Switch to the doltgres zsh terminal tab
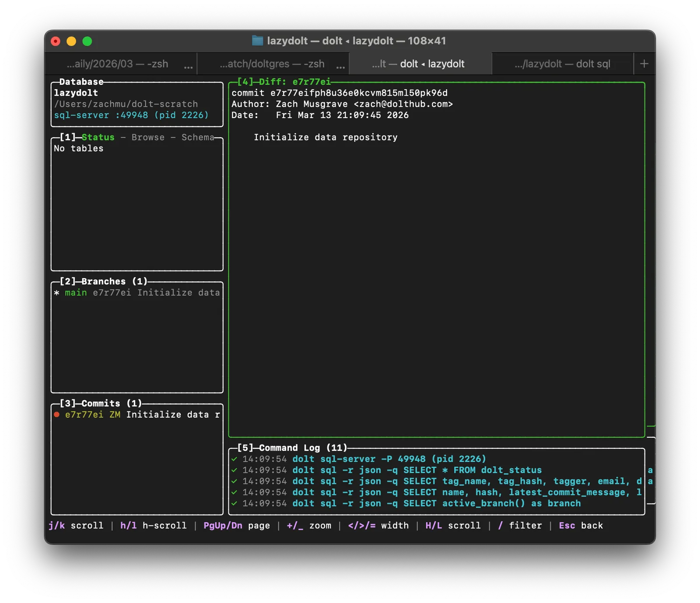The height and width of the screenshot is (603, 700). click(x=272, y=64)
